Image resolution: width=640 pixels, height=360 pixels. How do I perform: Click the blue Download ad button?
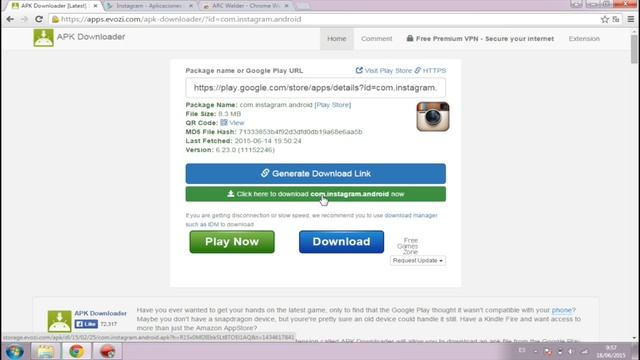click(x=341, y=242)
